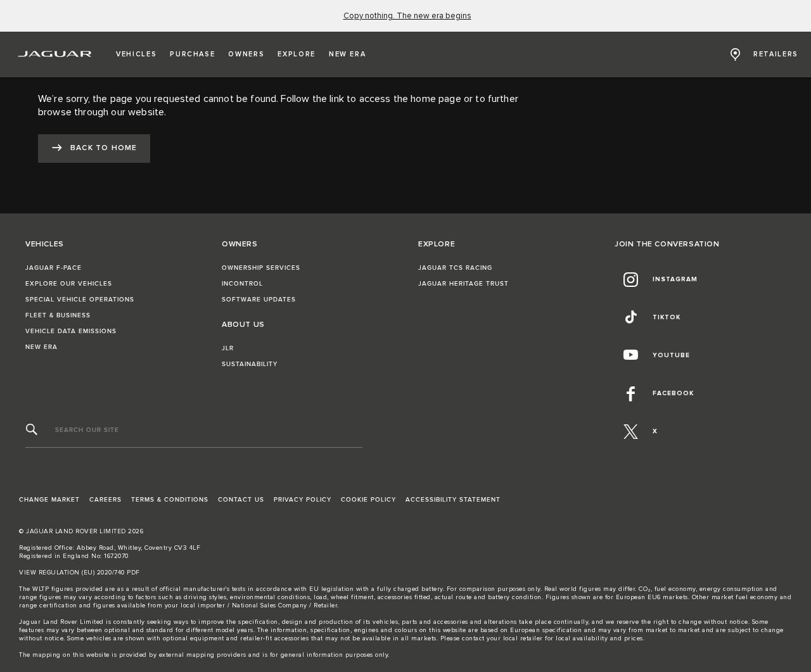The height and width of the screenshot is (672, 811).
Task: Open JLR link under About Us
Action: tap(227, 348)
